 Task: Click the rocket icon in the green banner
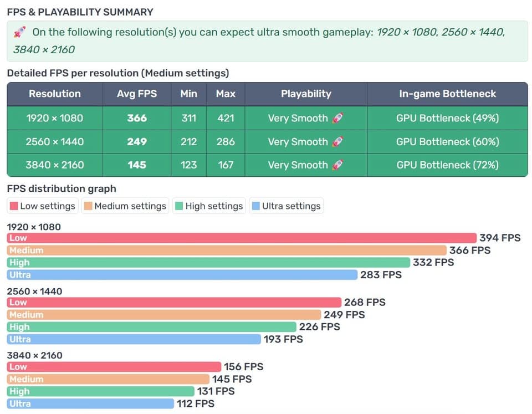(20, 32)
